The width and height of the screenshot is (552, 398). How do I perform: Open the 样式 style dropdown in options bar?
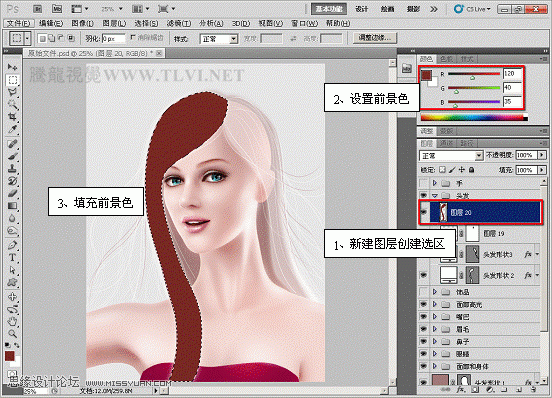[x=219, y=39]
